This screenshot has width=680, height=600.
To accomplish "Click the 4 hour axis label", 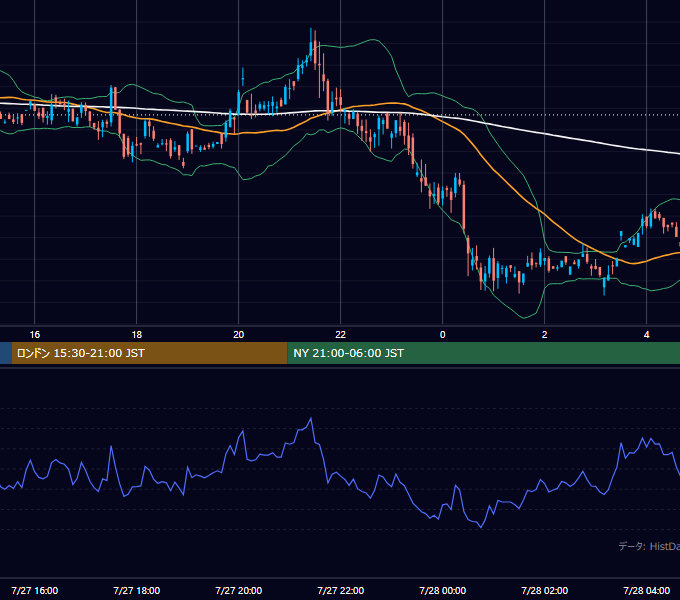I will [646, 335].
